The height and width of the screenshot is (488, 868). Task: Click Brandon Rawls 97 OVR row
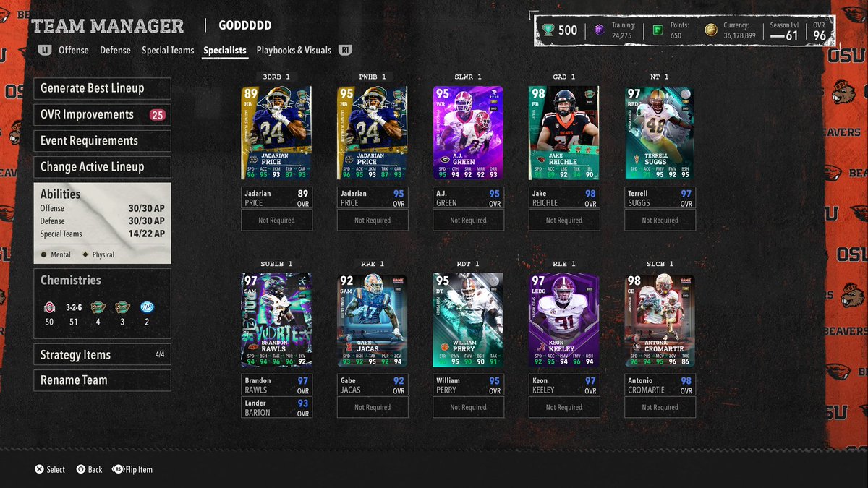[276, 385]
